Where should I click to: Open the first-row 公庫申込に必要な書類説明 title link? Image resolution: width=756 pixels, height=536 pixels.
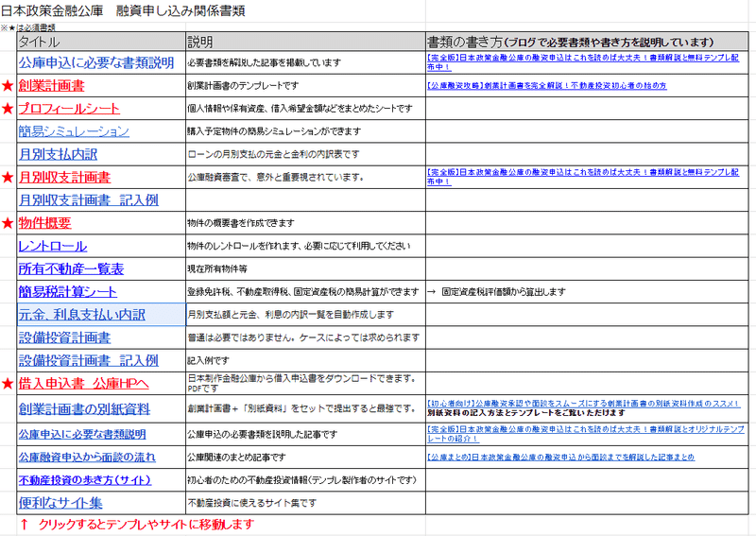[96, 62]
